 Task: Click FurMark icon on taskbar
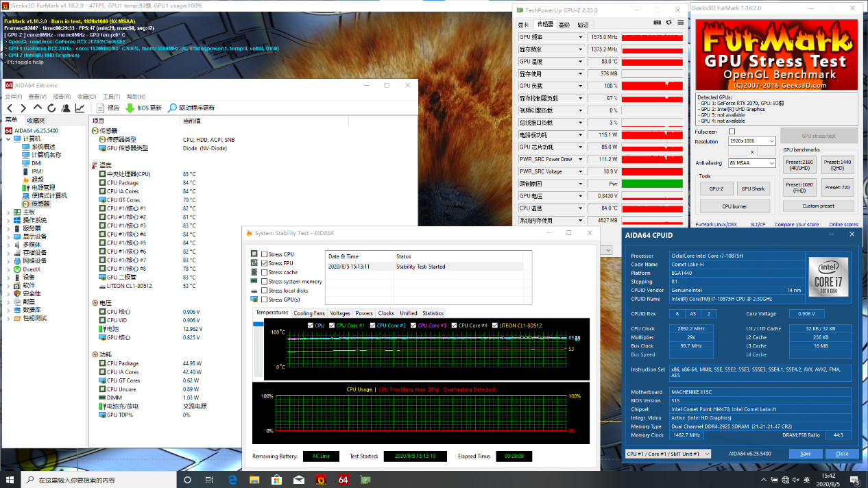pyautogui.click(x=320, y=480)
